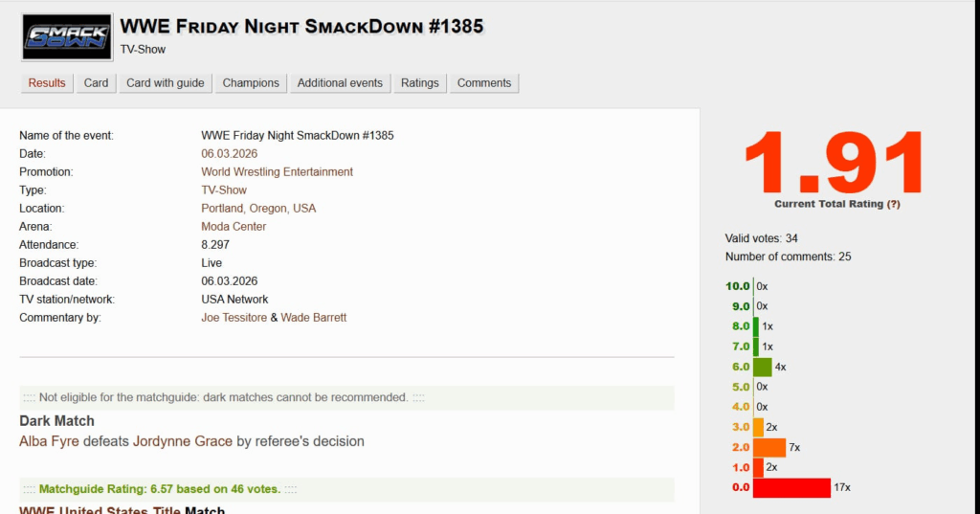
Task: Go to the Ratings tab
Action: coord(419,83)
